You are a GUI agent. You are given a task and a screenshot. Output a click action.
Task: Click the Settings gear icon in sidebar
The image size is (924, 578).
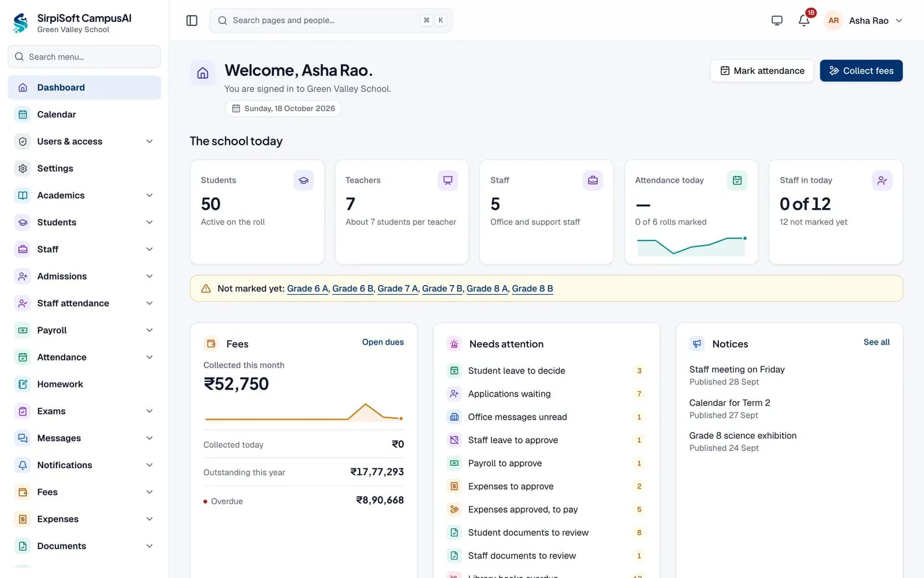click(23, 168)
